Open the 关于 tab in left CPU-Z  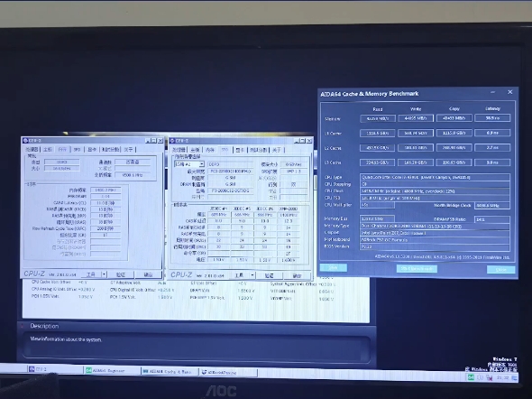tap(128, 150)
